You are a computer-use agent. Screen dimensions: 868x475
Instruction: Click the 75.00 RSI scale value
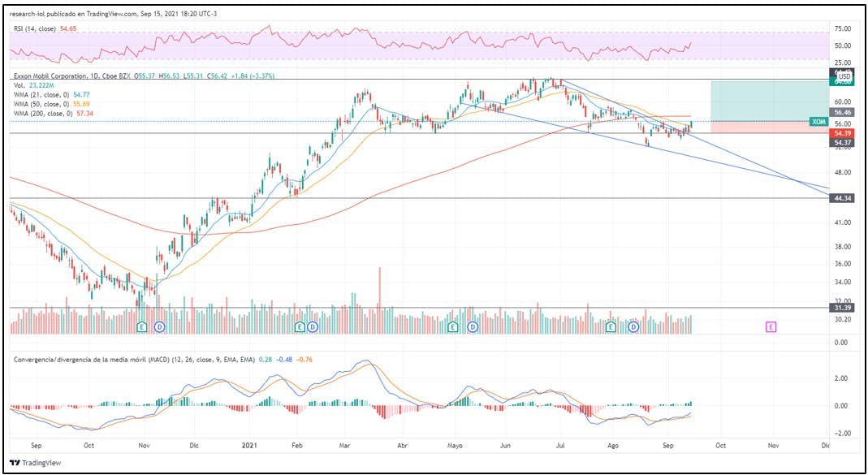click(x=844, y=28)
